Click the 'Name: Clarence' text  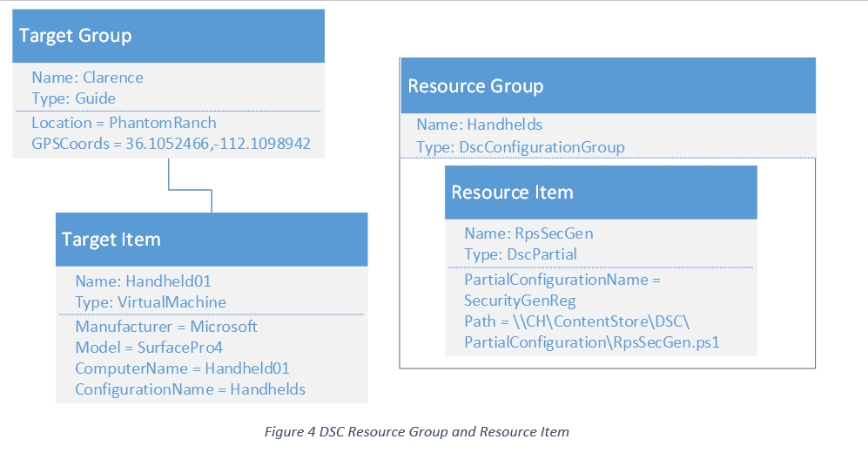tap(87, 78)
